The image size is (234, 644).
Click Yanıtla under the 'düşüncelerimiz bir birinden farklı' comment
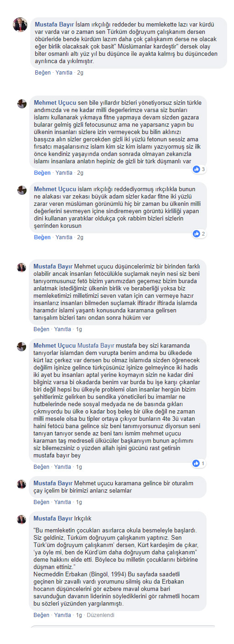63,329
